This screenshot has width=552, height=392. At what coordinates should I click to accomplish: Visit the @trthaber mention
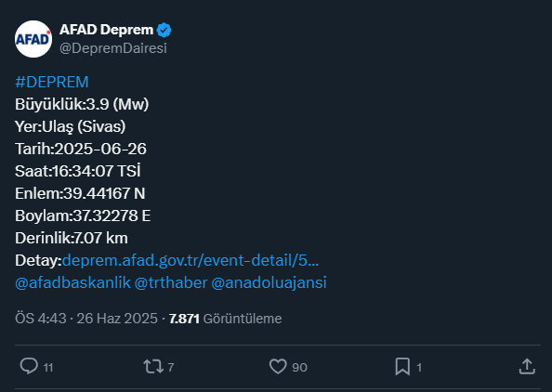point(171,283)
